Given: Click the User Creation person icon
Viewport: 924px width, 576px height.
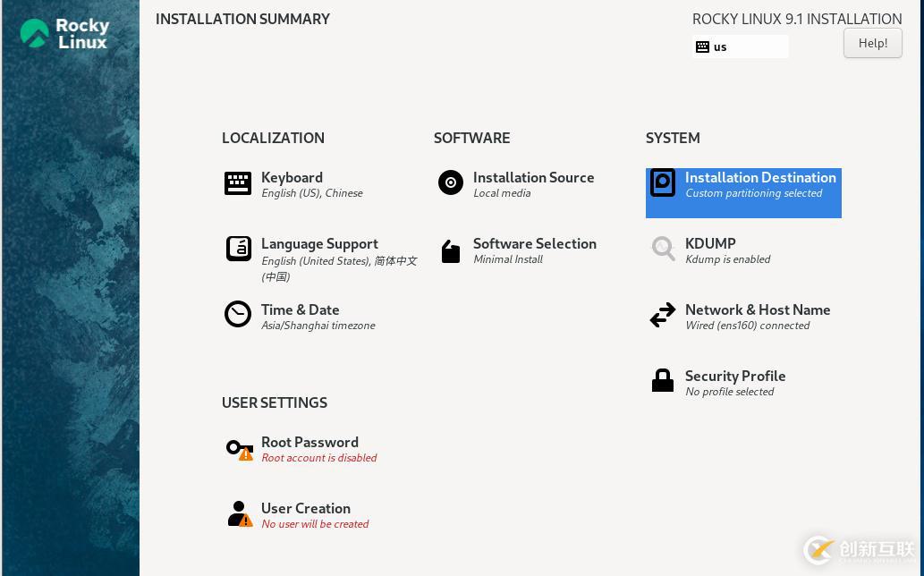Looking at the screenshot, I should point(238,514).
